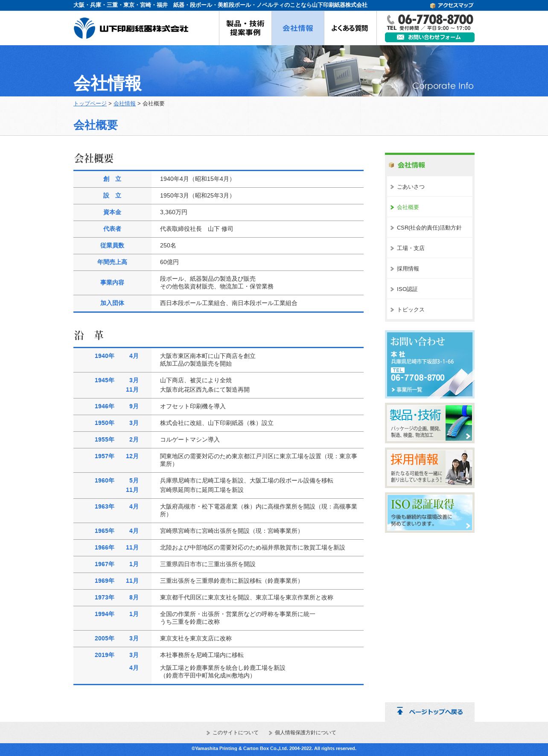The width and height of the screenshot is (548, 756).
Task: Click the phone number 06-7708-8700 in header
Action: 435,20
